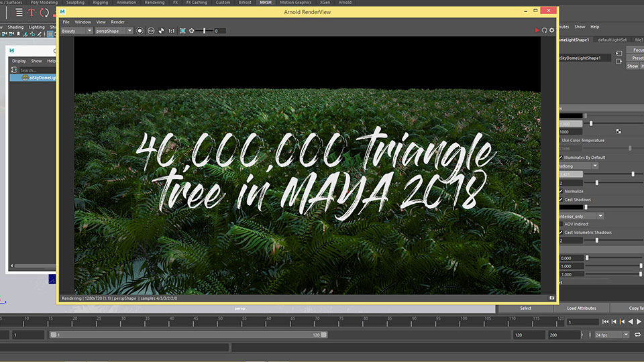This screenshot has width=644, height=362.
Task: Click the checker map button beside color
Action: [x=619, y=131]
